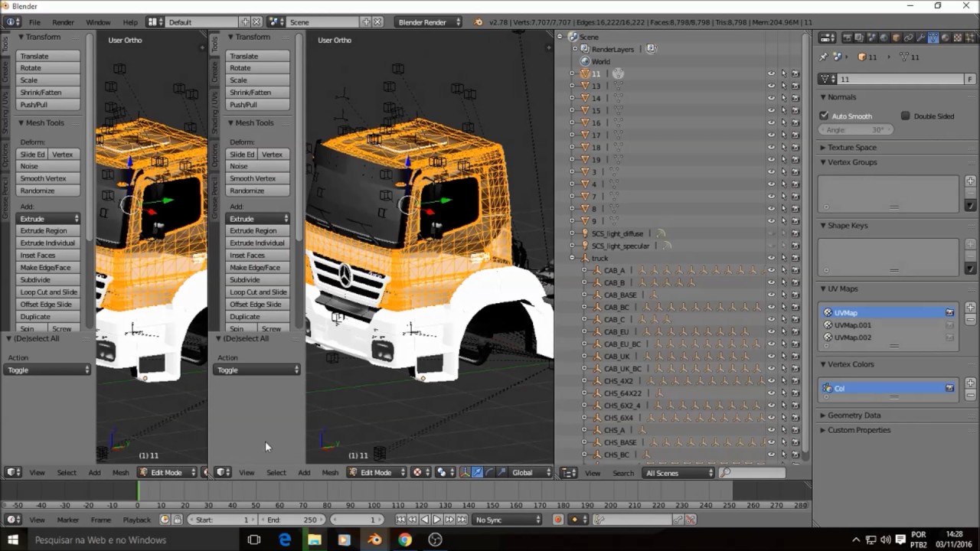Open the Blender Render engine dropdown

pyautogui.click(x=429, y=22)
